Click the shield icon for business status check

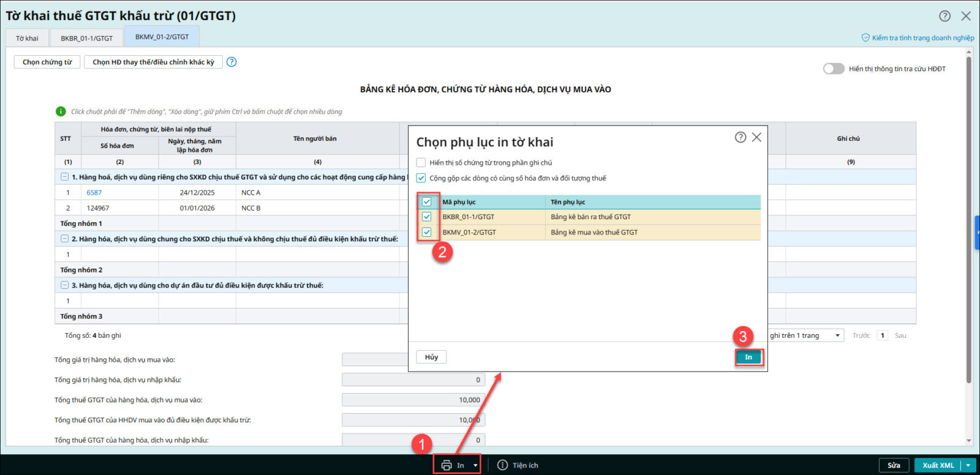tap(865, 38)
